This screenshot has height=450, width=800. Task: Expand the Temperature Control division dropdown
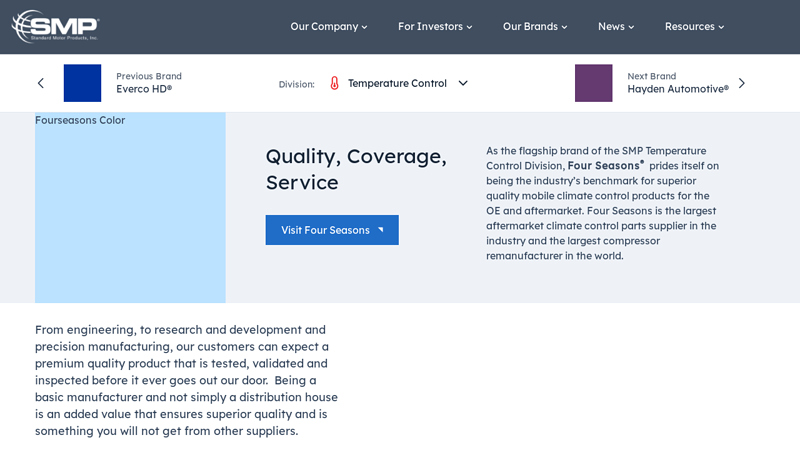click(397, 83)
